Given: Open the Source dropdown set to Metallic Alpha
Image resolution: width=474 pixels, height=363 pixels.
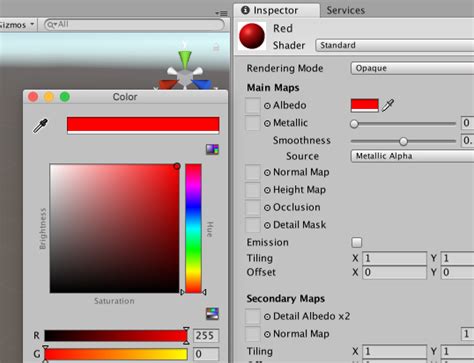Looking at the screenshot, I should coord(412,156).
